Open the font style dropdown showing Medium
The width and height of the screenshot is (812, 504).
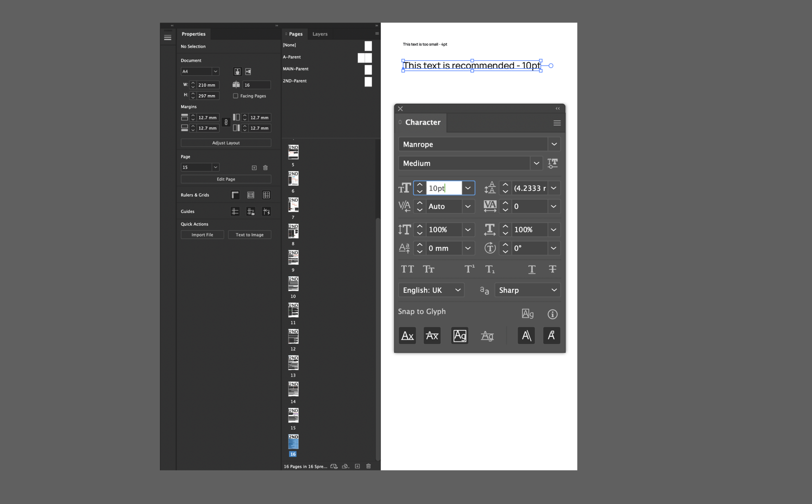pyautogui.click(x=537, y=163)
